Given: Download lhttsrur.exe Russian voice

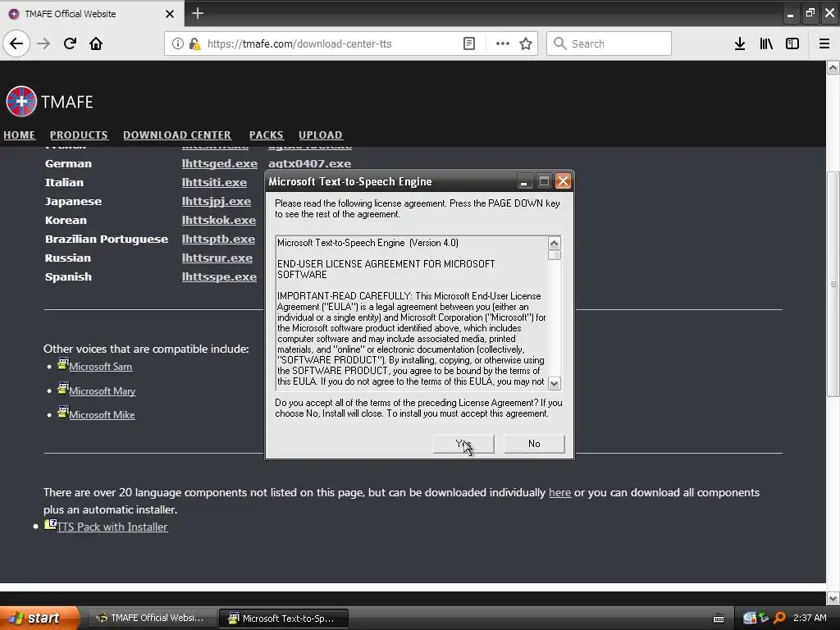Looking at the screenshot, I should 217,258.
